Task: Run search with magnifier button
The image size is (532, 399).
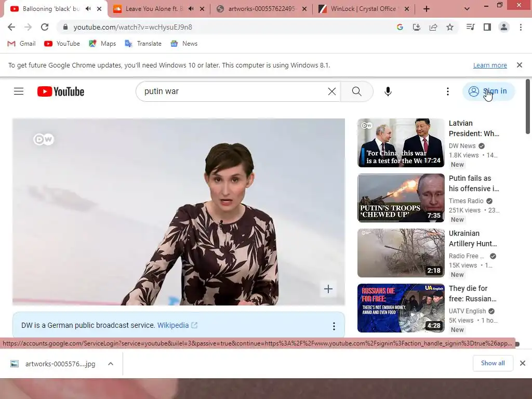Action: point(356,91)
